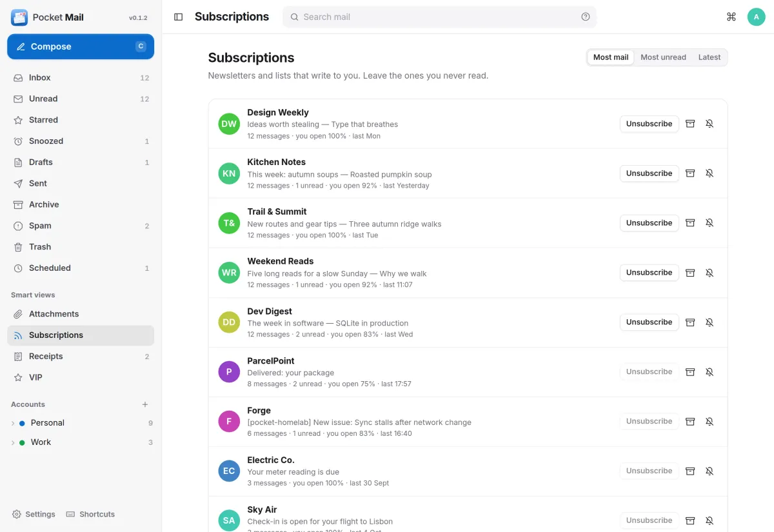This screenshot has width=774, height=532.
Task: Toggle the sidebar panel icon
Action: point(179,17)
